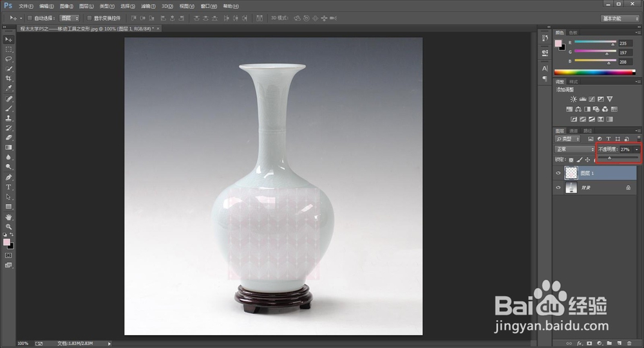Close the open jpg document tab
Image resolution: width=644 pixels, height=348 pixels.
click(158, 28)
